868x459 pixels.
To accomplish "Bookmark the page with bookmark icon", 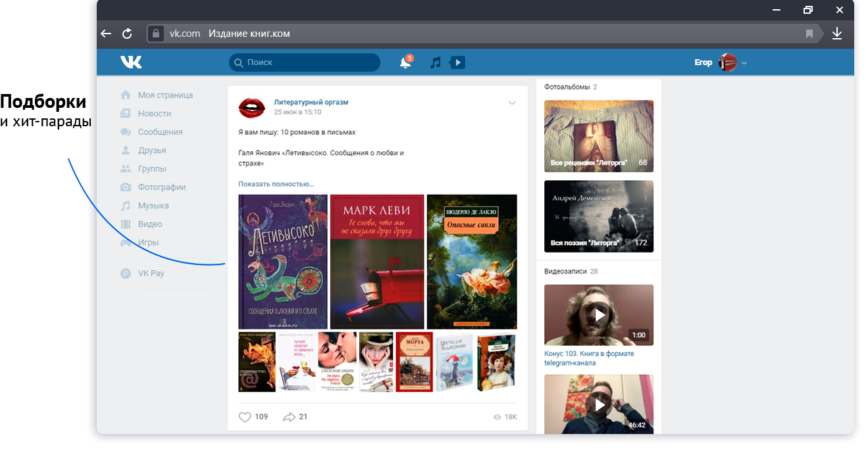I will coord(809,34).
